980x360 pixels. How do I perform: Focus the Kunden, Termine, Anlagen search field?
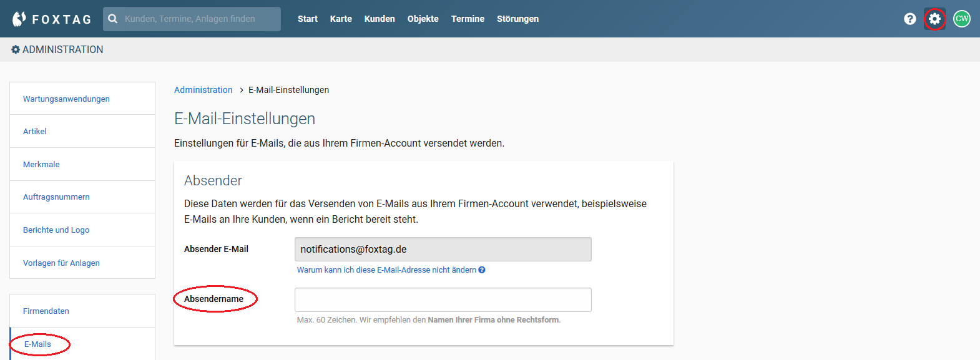[192, 19]
